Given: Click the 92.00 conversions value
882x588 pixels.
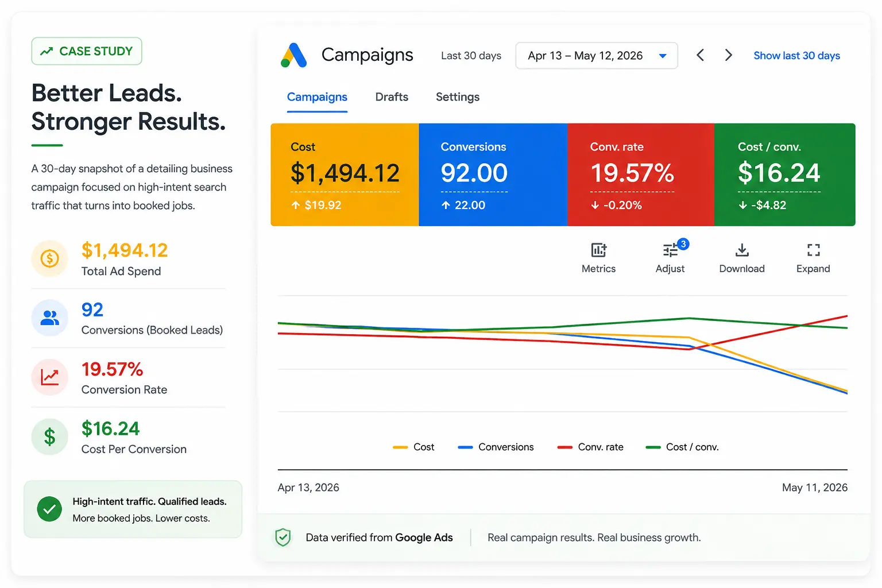Looking at the screenshot, I should click(x=474, y=173).
